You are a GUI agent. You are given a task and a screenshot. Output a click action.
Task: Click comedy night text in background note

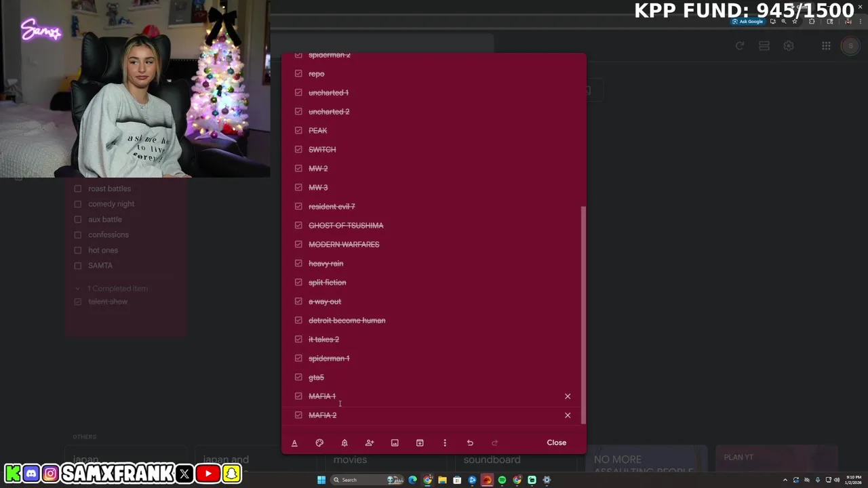(x=111, y=204)
